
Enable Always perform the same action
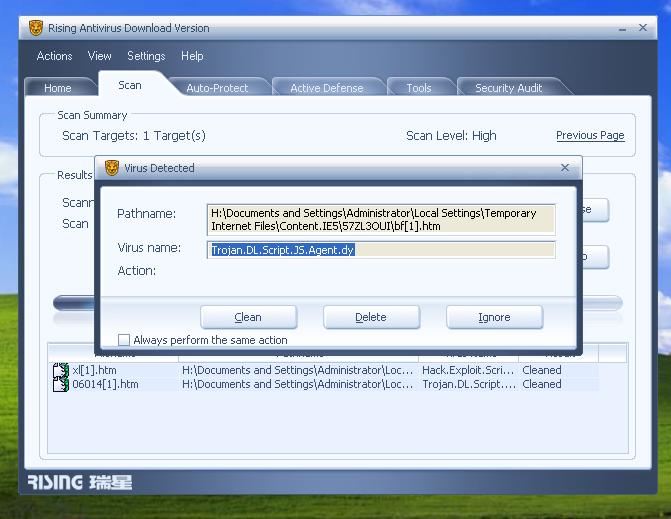click(x=124, y=340)
